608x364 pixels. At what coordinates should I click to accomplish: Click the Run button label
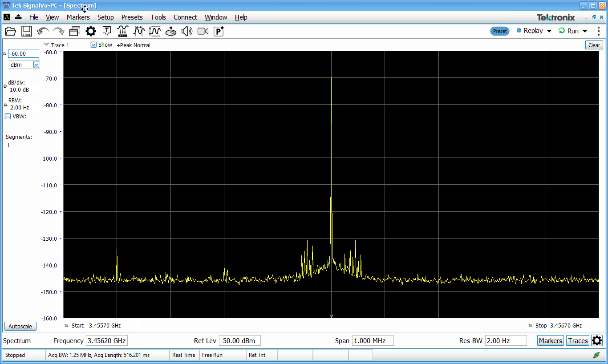(x=573, y=31)
